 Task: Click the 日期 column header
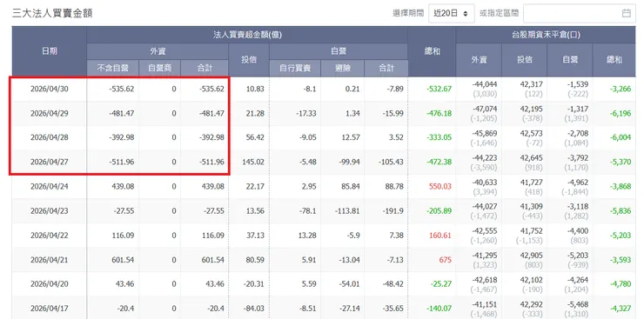pos(50,51)
